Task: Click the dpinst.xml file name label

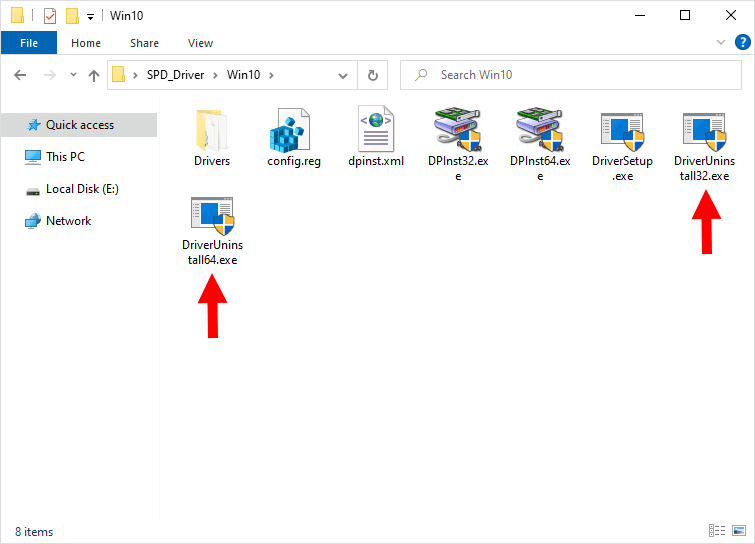Action: [x=376, y=161]
